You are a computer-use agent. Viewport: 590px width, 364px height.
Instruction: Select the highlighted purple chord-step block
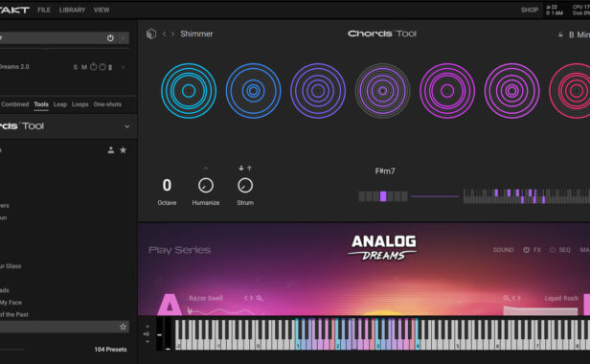383,196
